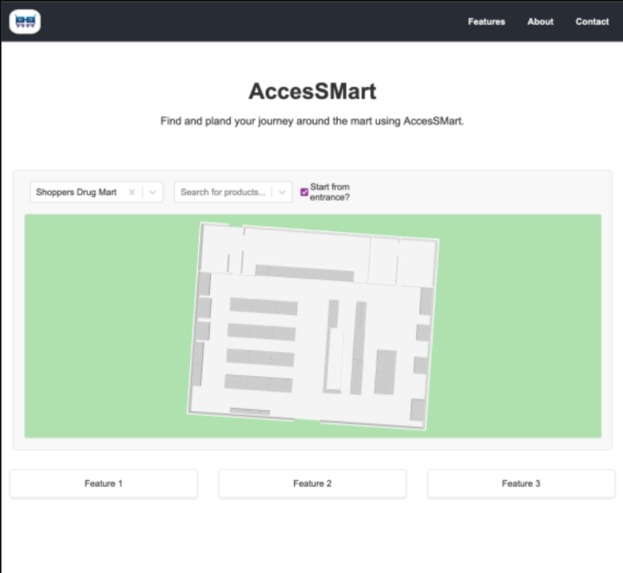The image size is (623, 573).
Task: Click the store floor plan map
Action: [313, 326]
